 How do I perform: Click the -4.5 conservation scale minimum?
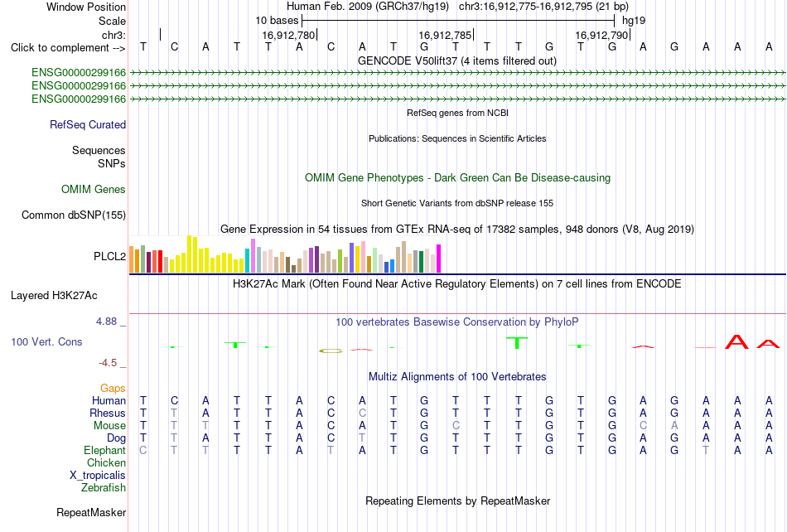tap(108, 362)
